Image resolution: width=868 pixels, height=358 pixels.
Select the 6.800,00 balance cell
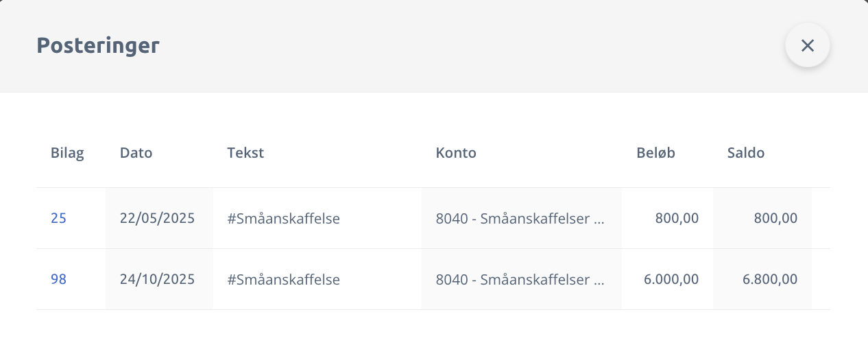tap(770, 280)
